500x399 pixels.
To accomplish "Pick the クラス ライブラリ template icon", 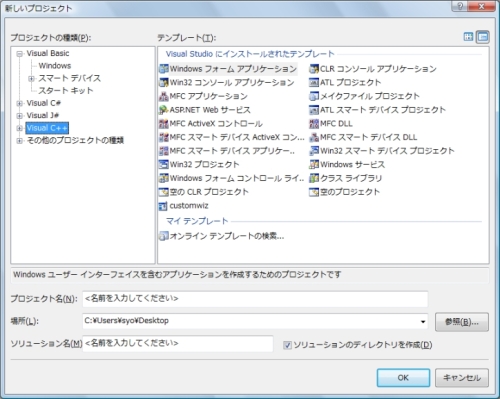I will 314,178.
